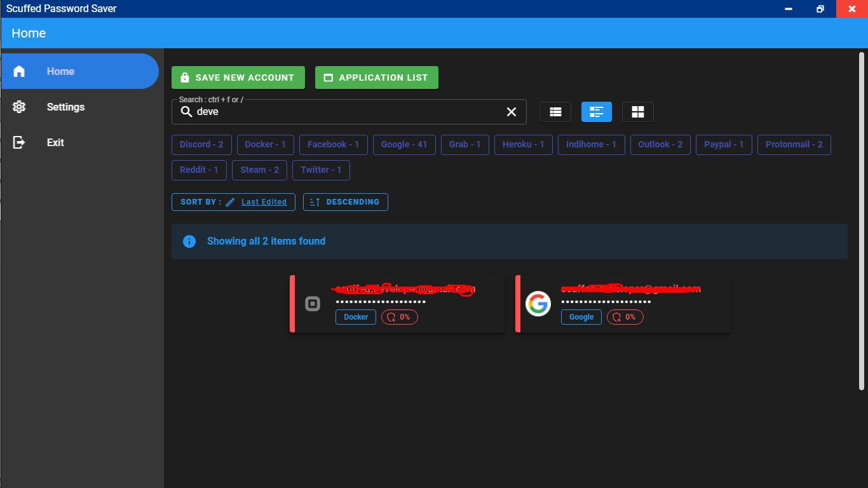Filter by Docker - 1 chip

266,144
